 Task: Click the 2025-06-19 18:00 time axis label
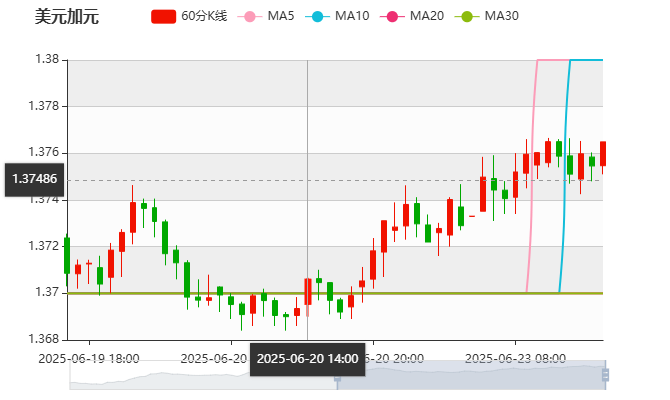(x=89, y=358)
